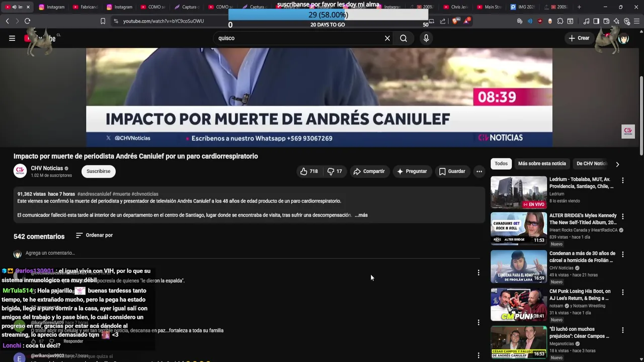644x362 pixels.
Task: Open the Ledrium Tobalaba live thumbnail
Action: [x=519, y=192]
